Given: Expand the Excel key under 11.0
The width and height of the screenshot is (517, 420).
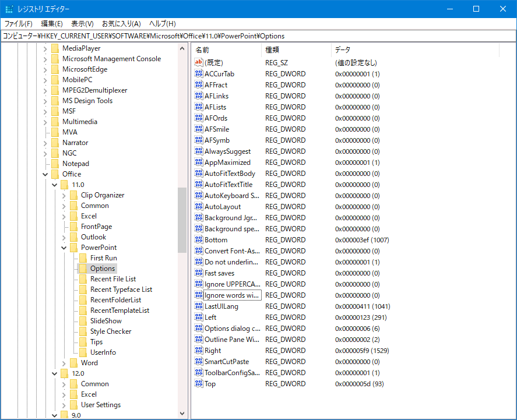Looking at the screenshot, I should coord(64,217).
